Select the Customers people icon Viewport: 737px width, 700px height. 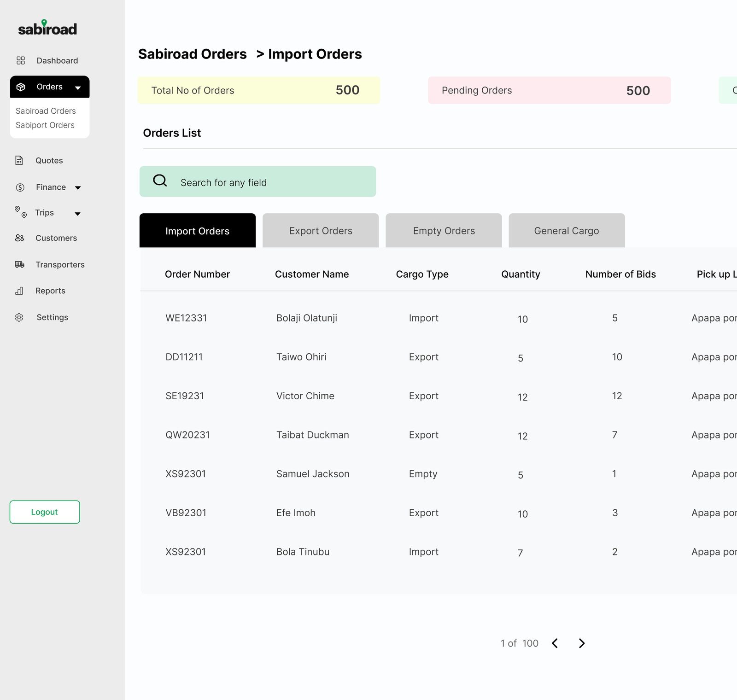[x=19, y=238]
